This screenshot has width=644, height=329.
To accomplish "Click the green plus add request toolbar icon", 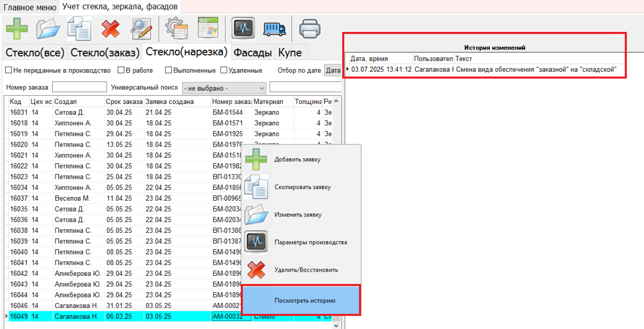I will 17,29.
